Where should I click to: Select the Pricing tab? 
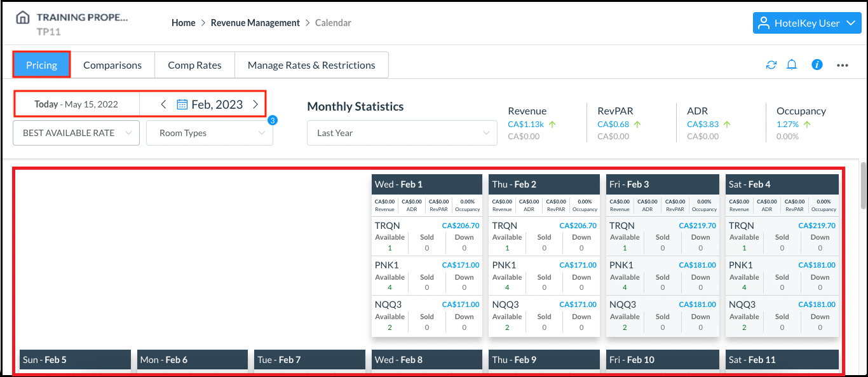[41, 65]
